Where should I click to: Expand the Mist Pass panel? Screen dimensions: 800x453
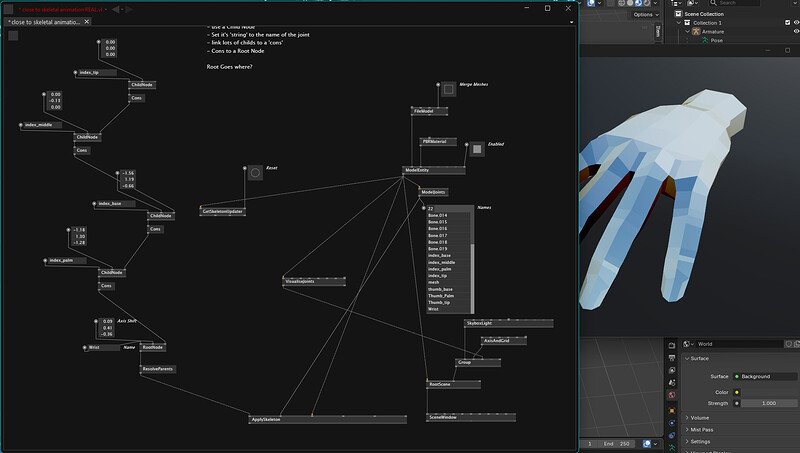[x=687, y=430]
